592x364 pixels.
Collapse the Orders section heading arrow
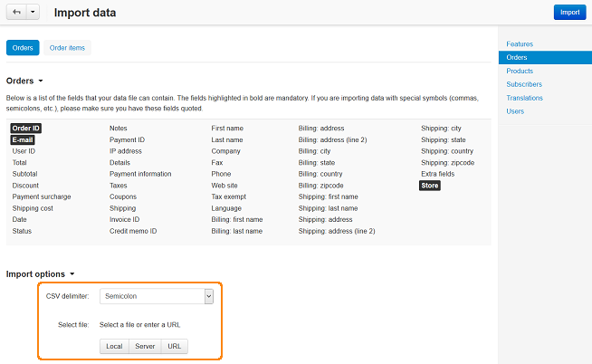(41, 81)
